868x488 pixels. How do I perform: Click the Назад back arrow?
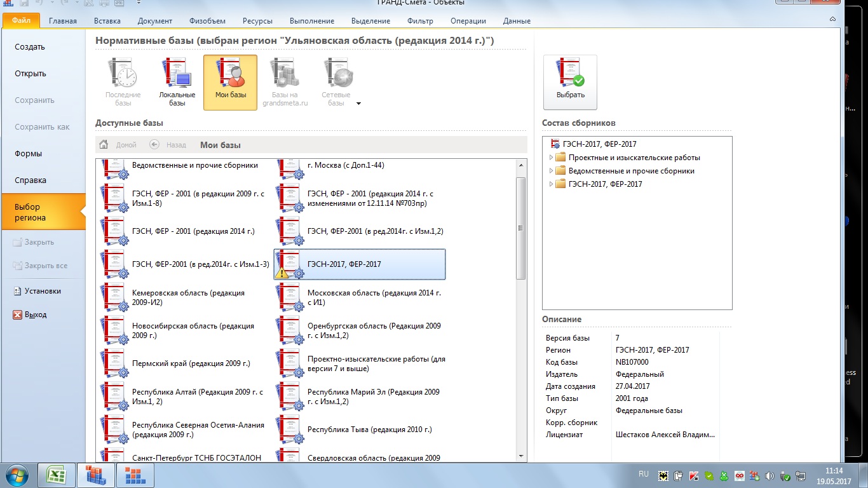coord(168,145)
